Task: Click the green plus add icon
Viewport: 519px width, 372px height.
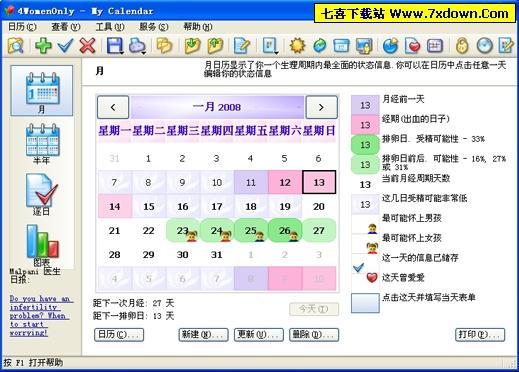Action: [43, 46]
